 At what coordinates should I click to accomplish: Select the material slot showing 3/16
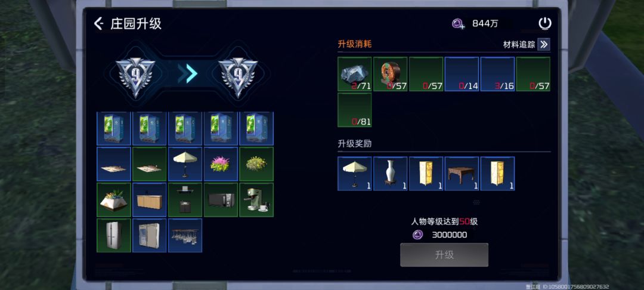pyautogui.click(x=497, y=74)
